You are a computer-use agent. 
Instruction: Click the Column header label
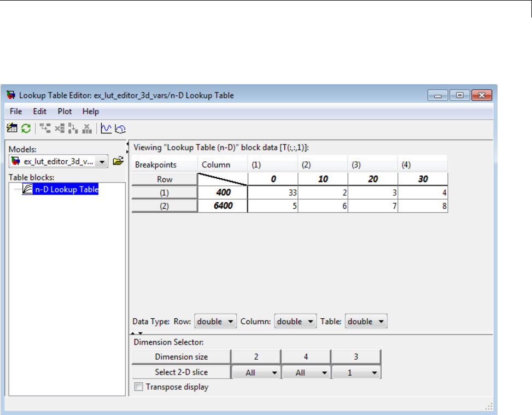pyautogui.click(x=216, y=165)
